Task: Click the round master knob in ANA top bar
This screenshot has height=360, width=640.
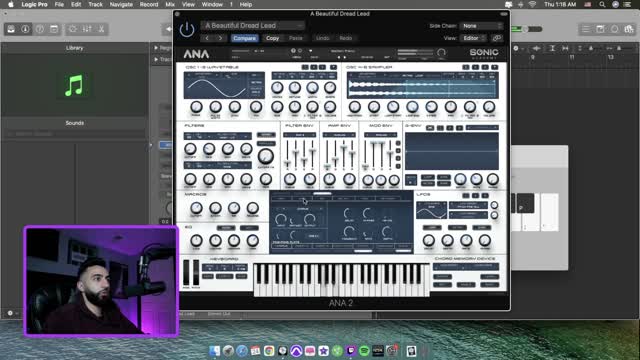Action: click(441, 53)
